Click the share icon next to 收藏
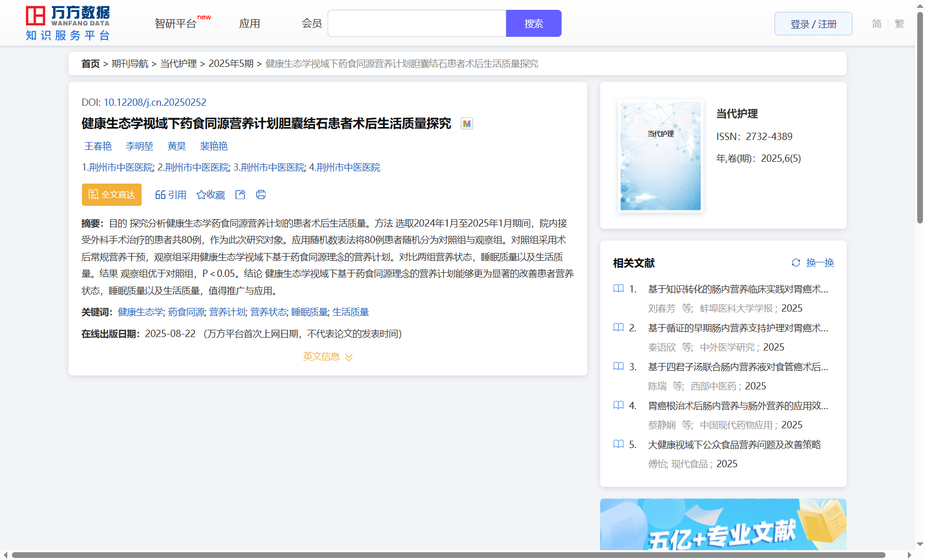The width and height of the screenshot is (925, 560). coord(240,194)
